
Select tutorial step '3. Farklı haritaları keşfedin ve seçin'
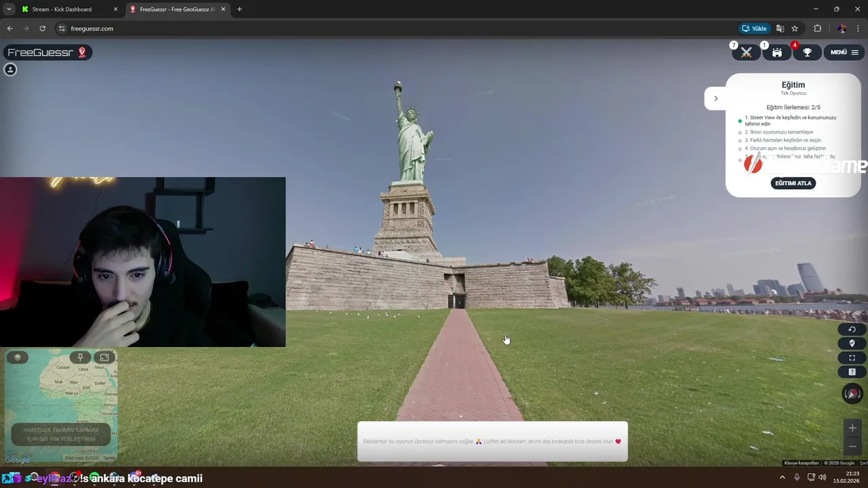(x=783, y=140)
